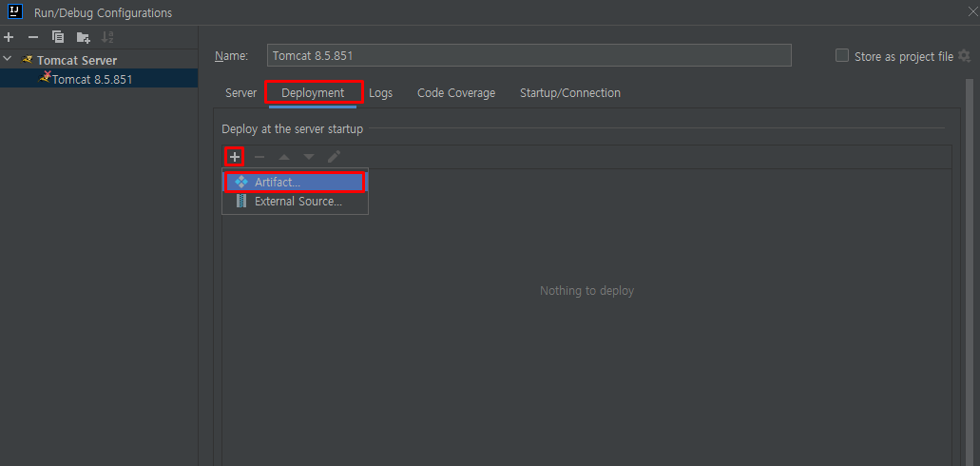Open the Store as project file gear settings

click(x=965, y=56)
